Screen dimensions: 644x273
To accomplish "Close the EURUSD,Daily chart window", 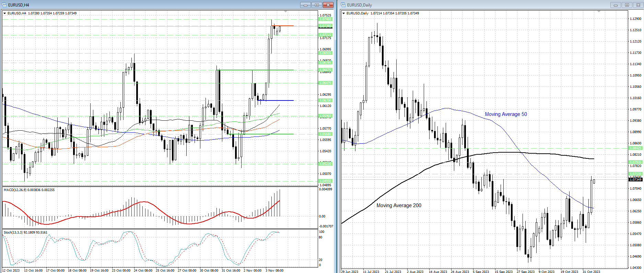I will tap(639, 5).
